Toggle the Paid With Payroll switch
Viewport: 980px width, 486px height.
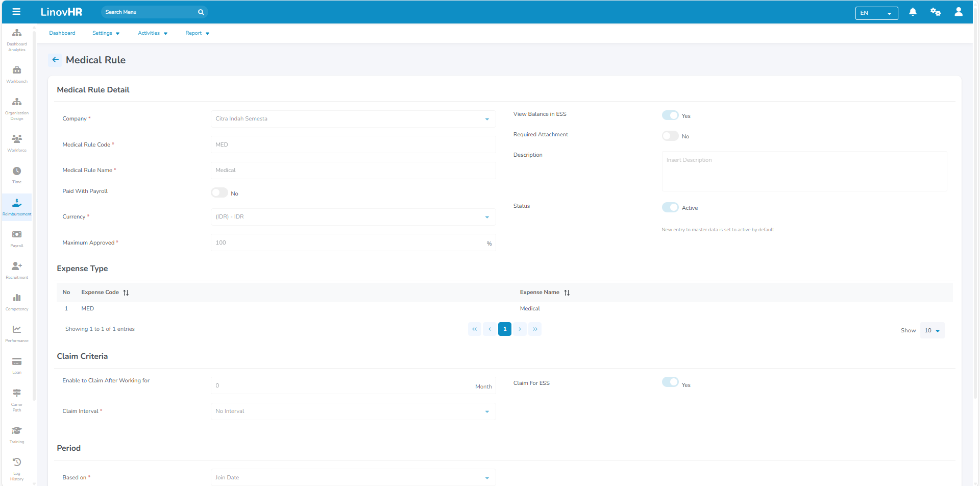click(219, 193)
